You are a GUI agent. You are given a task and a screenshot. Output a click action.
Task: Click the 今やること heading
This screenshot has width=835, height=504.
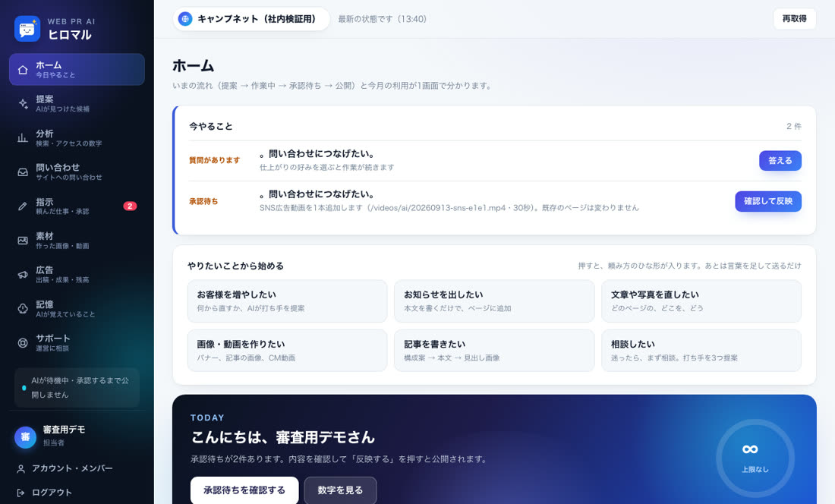211,126
